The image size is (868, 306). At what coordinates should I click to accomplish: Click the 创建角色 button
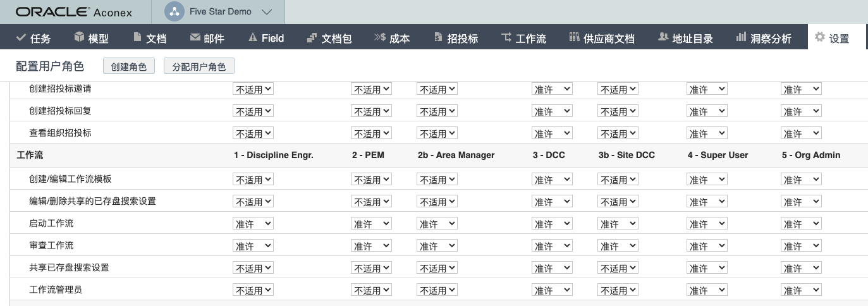tap(128, 66)
